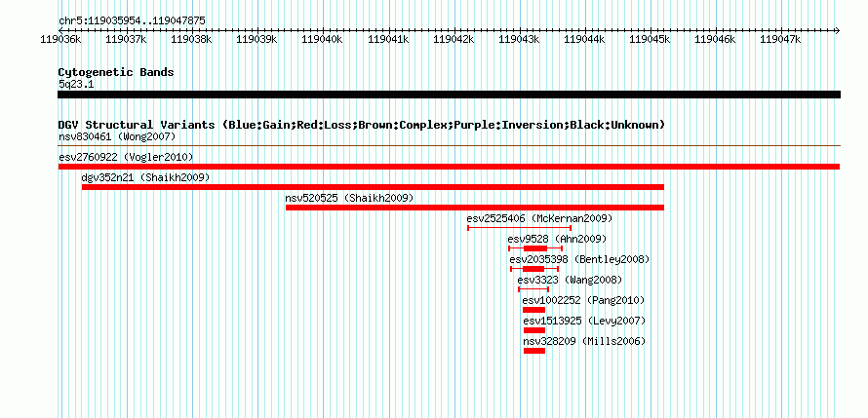This screenshot has width=868, height=418.
Task: Click the black 5q23.1 cytogenetic band bar
Action: click(x=449, y=95)
